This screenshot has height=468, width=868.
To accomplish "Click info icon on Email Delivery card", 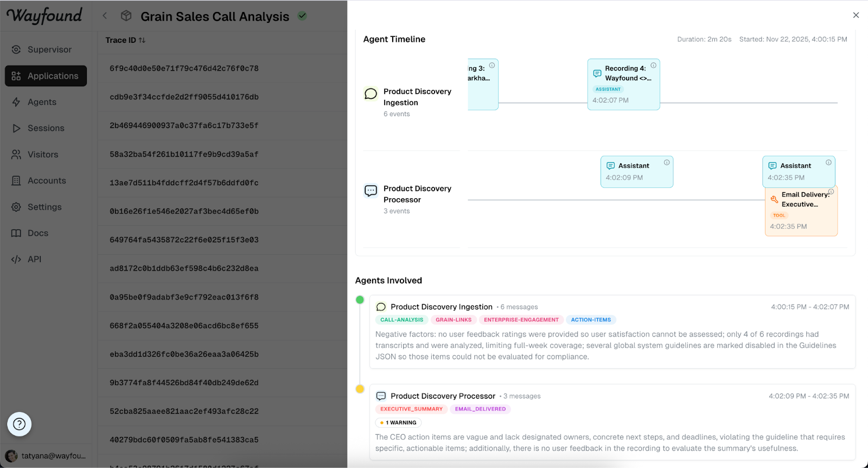I will point(831,191).
